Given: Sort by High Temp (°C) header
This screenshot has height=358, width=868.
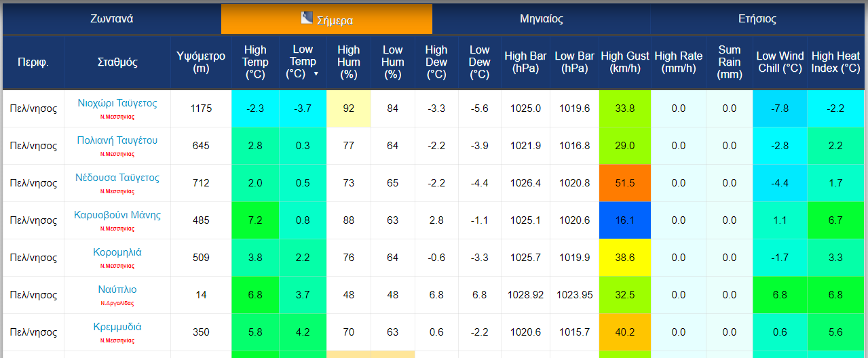Looking at the screenshot, I should [x=255, y=62].
